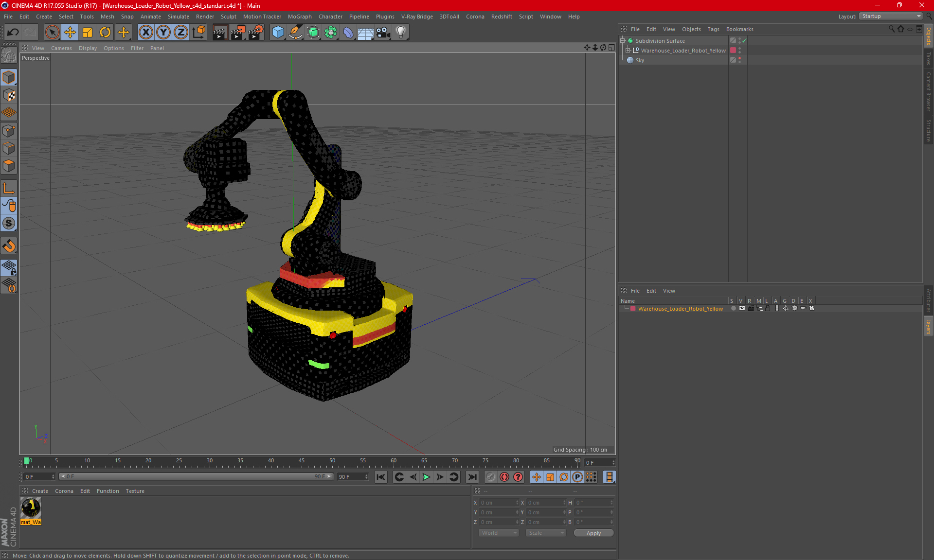The image size is (934, 560).
Task: Select the Live Selection tool
Action: tap(52, 33)
